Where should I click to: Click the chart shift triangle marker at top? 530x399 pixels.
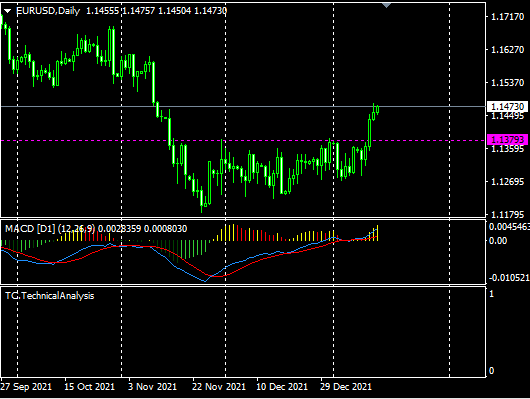pos(386,5)
